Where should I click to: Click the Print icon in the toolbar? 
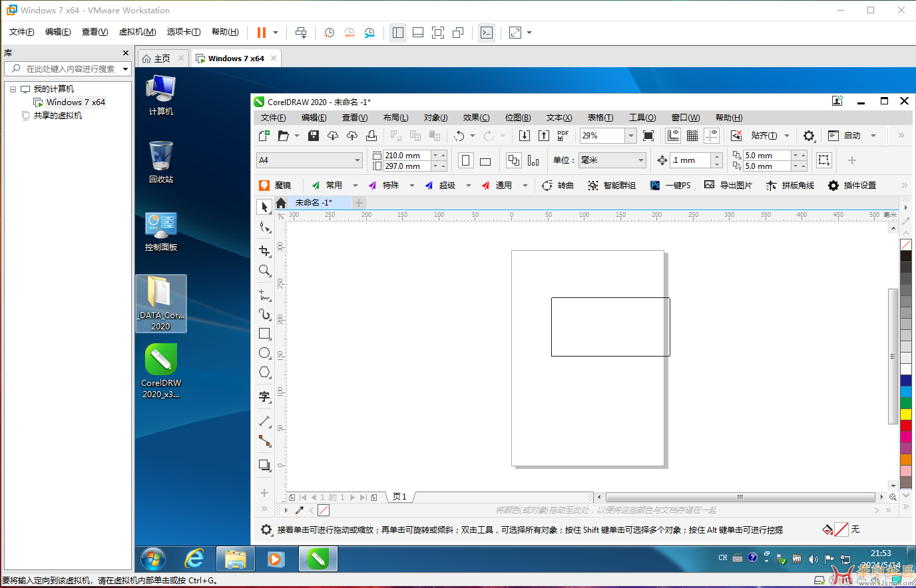click(x=371, y=136)
